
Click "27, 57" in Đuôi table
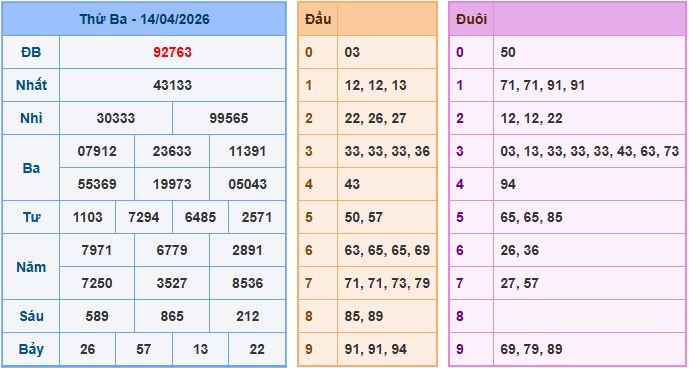point(519,283)
